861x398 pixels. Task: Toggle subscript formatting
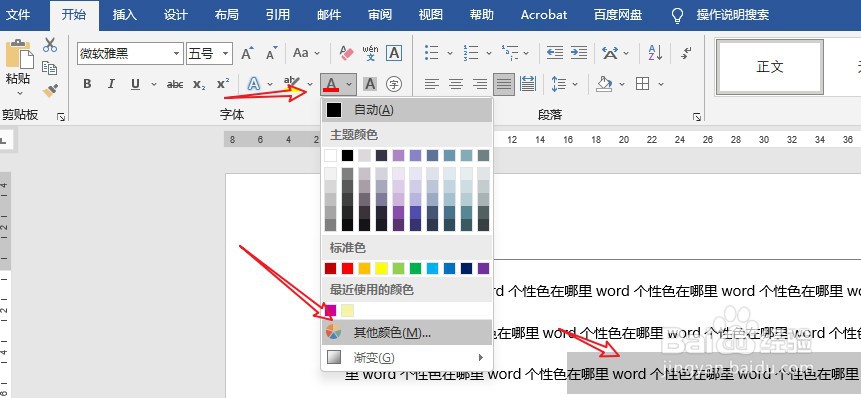[x=199, y=84]
